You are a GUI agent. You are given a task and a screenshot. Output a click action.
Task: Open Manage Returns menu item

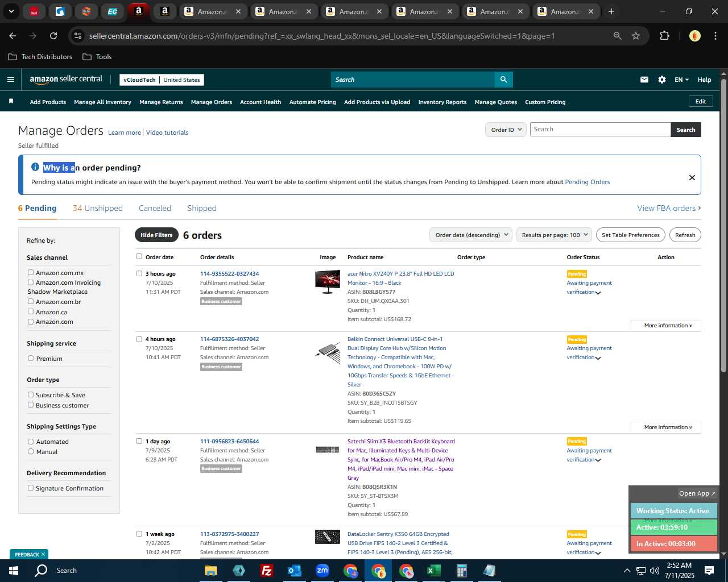[161, 102]
